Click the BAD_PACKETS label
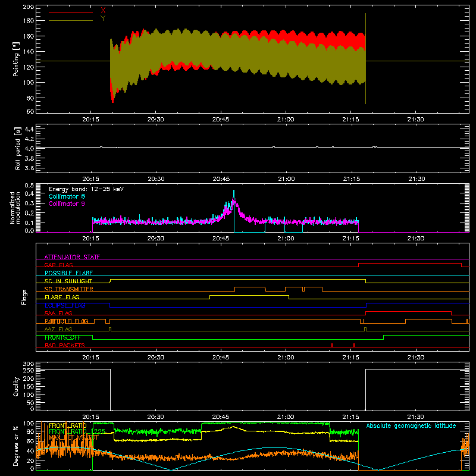The width and height of the screenshot is (476, 476). tap(65, 345)
